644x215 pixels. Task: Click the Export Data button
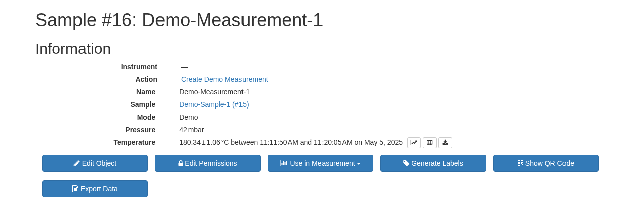[x=95, y=189]
